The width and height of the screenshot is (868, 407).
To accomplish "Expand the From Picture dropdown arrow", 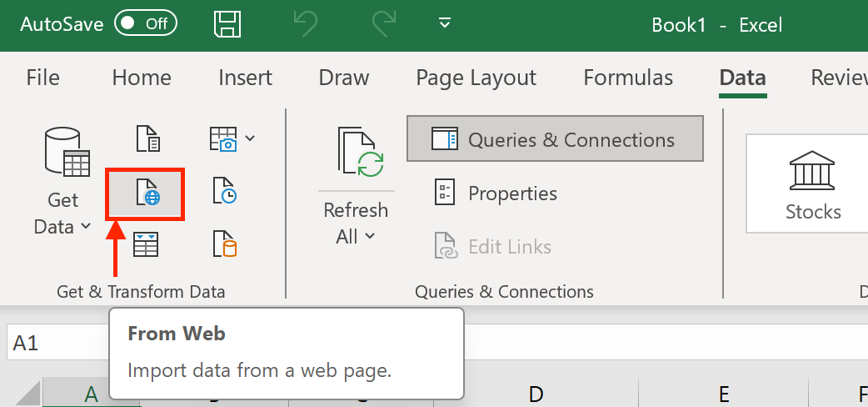I will coord(250,138).
